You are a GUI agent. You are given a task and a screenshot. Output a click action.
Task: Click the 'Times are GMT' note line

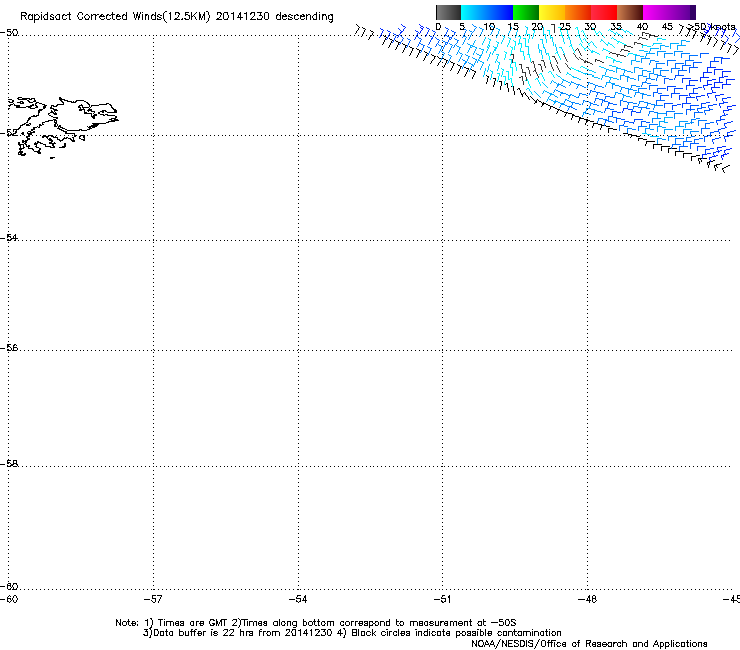point(316,623)
